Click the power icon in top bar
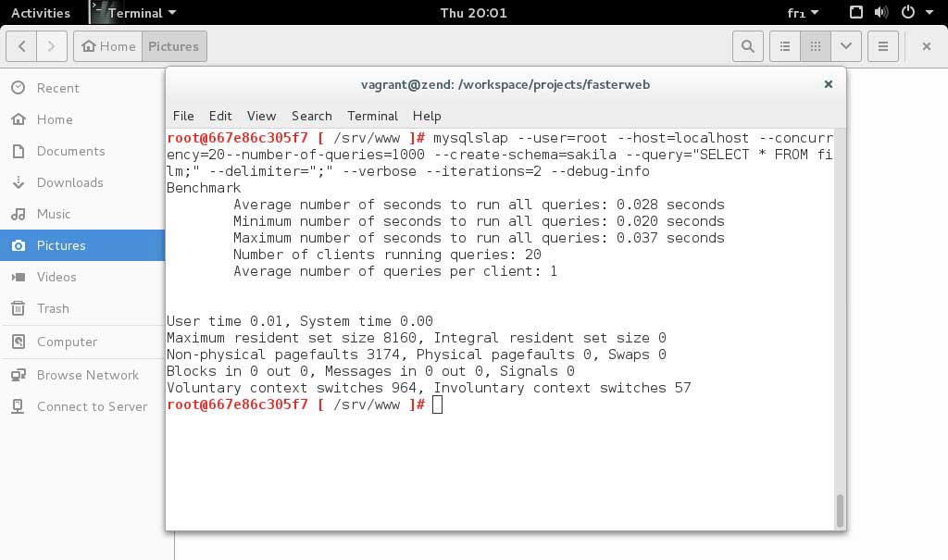948x560 pixels. (x=908, y=12)
